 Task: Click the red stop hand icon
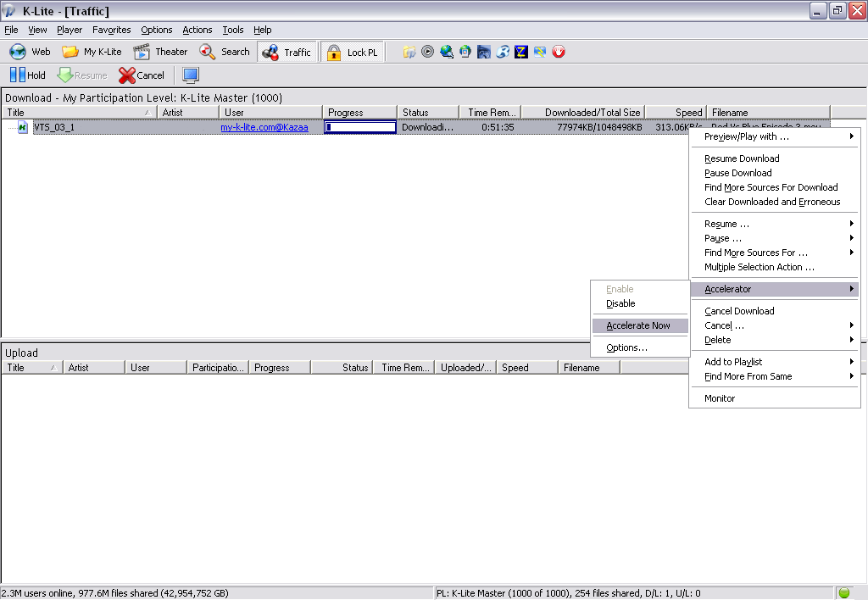coord(559,52)
